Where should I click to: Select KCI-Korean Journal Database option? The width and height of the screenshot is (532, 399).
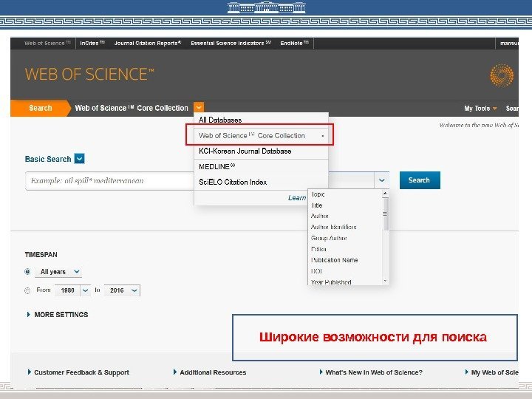pyautogui.click(x=261, y=151)
